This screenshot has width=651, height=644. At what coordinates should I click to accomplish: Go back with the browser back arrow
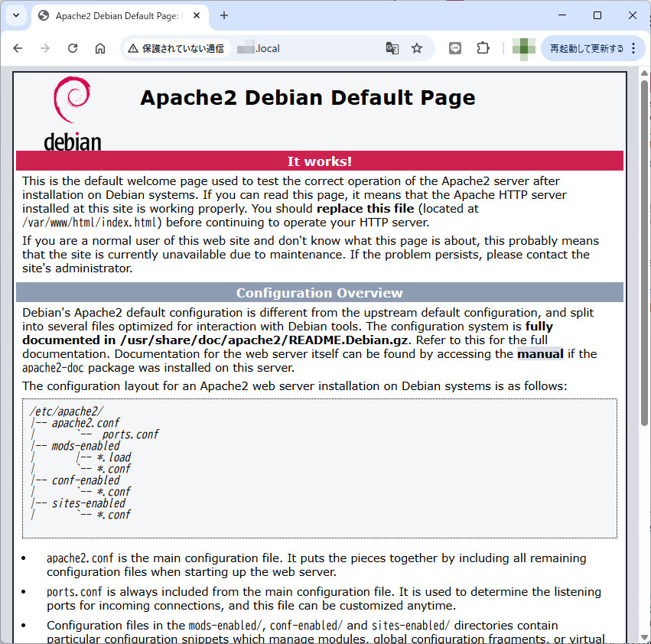coord(18,49)
